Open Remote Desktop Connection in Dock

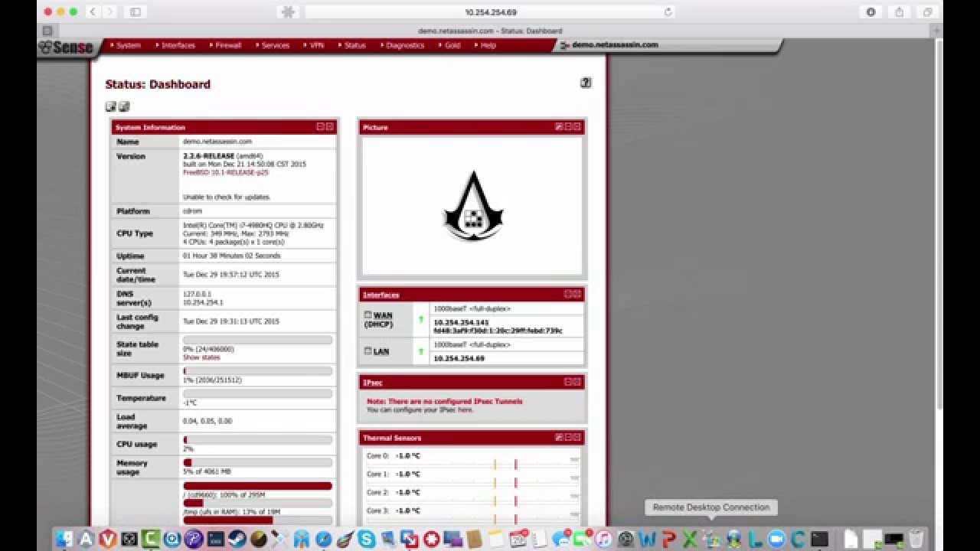pos(711,539)
